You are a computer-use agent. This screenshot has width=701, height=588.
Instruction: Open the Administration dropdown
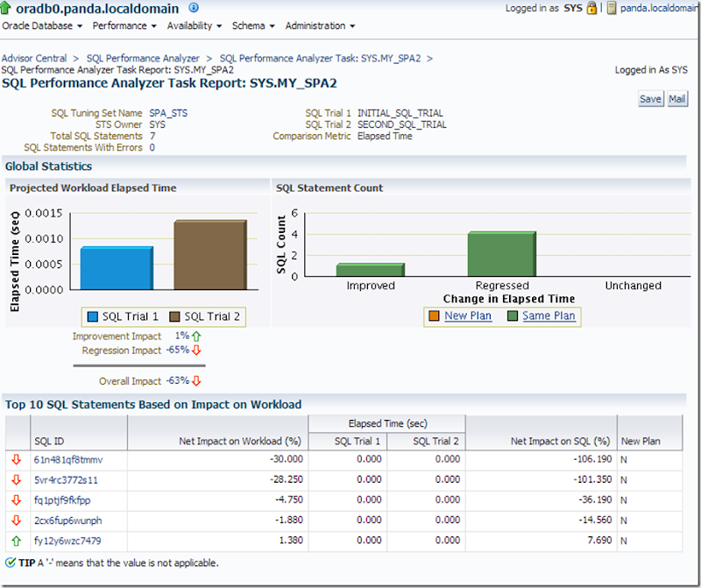[x=315, y=26]
